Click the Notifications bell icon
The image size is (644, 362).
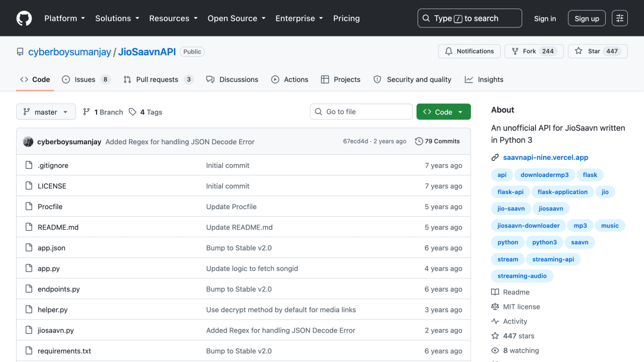449,51
